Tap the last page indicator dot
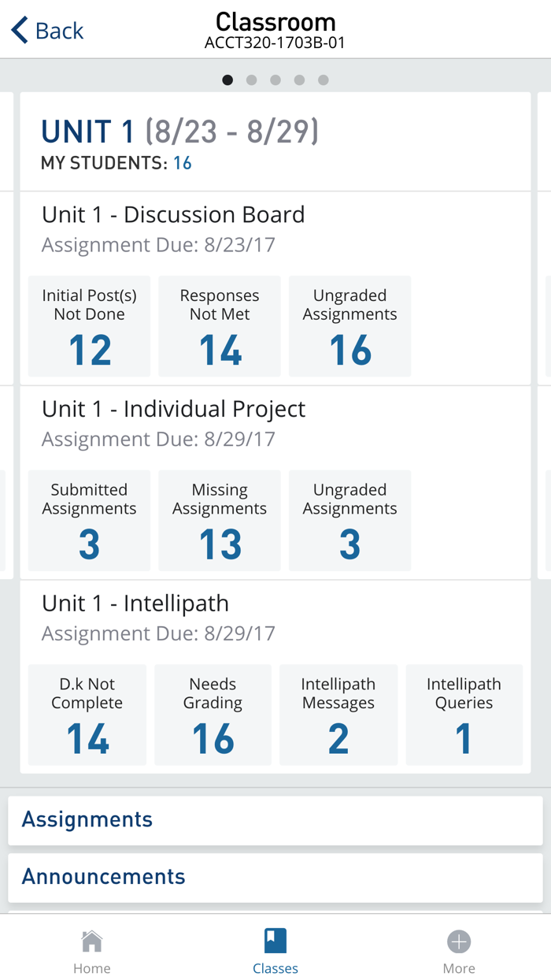The image size is (551, 980). 323,80
